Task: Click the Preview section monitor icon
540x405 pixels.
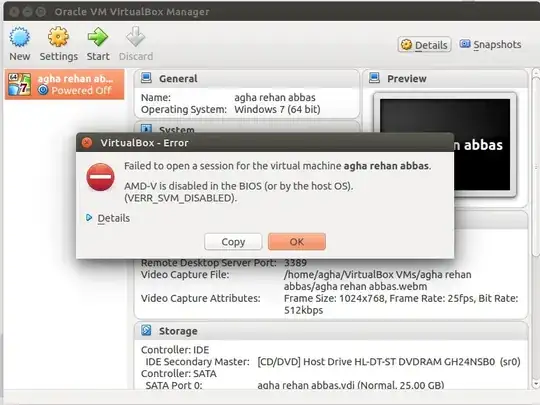Action: 374,78
